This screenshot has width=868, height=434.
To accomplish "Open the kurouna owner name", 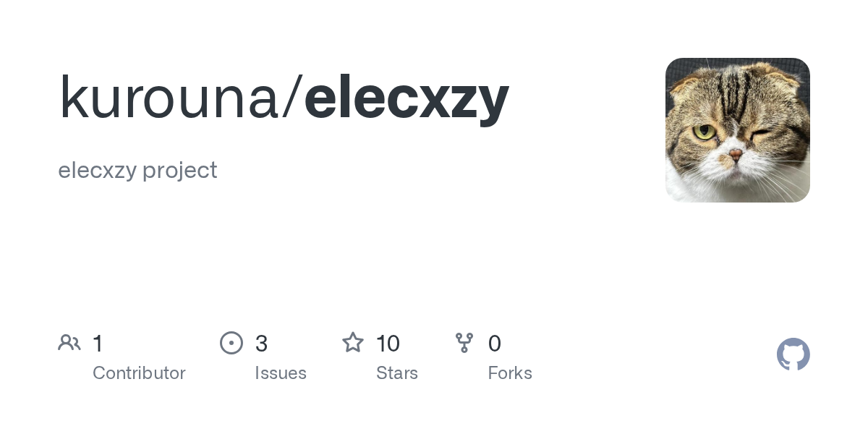I will [169, 98].
